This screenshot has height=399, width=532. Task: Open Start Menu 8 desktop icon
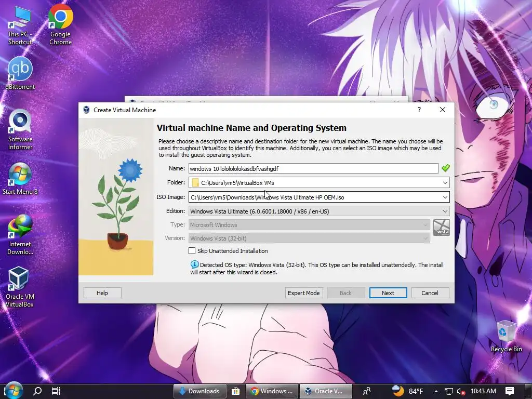click(x=20, y=179)
